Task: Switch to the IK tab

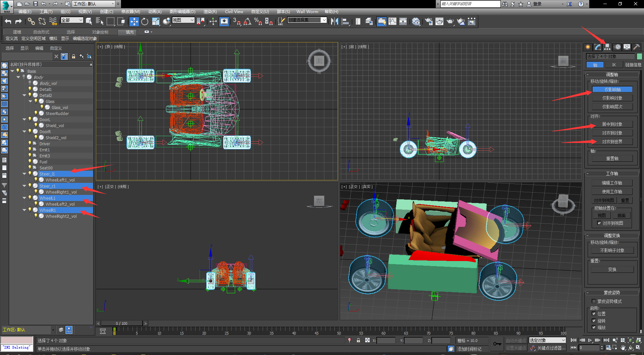Action: (x=614, y=65)
